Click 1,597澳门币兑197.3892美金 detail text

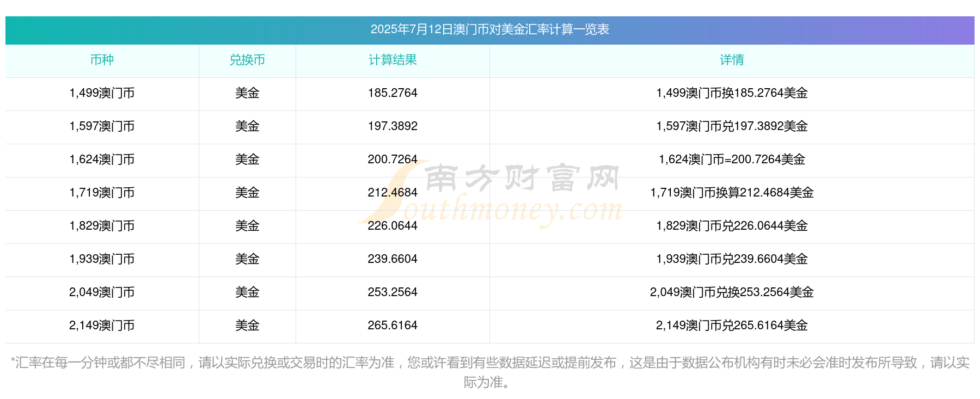tap(732, 126)
